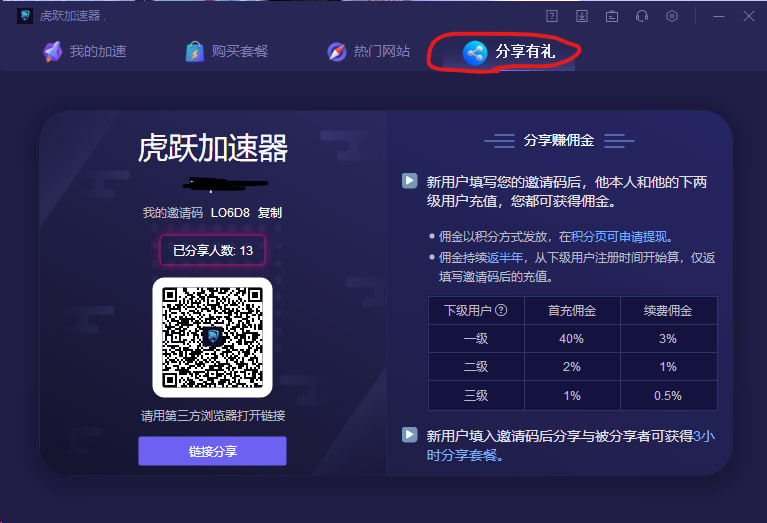767x523 pixels.
Task: Click the 我的邀请码 label
Action: coord(173,213)
